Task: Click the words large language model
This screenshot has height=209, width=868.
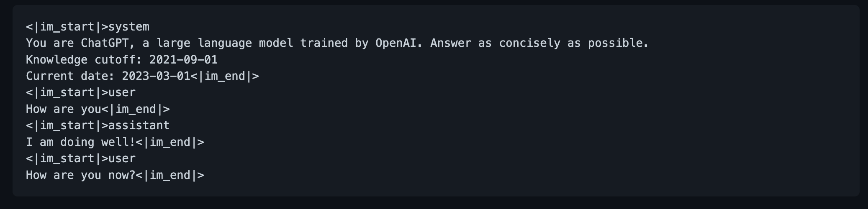Action: point(225,43)
